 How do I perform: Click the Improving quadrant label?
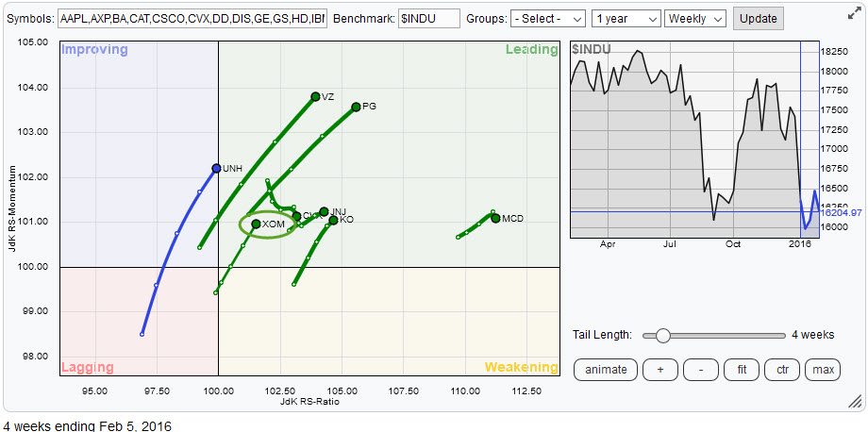94,50
